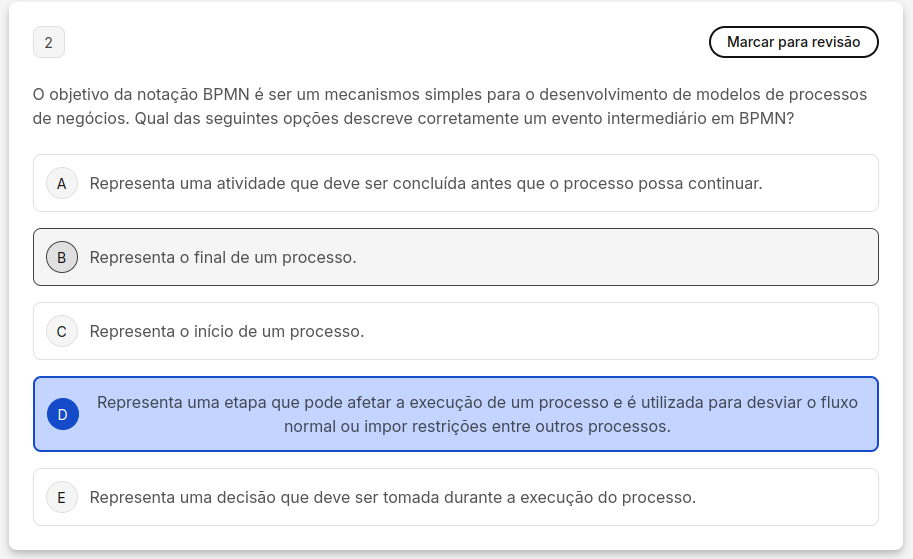Click the question statement about BPMN notation
This screenshot has height=559, width=913.
tap(450, 95)
